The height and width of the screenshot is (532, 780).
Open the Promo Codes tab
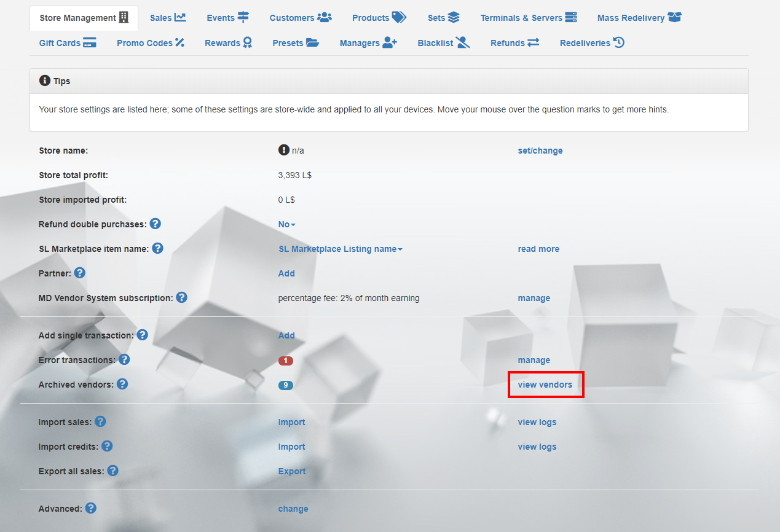pyautogui.click(x=151, y=43)
